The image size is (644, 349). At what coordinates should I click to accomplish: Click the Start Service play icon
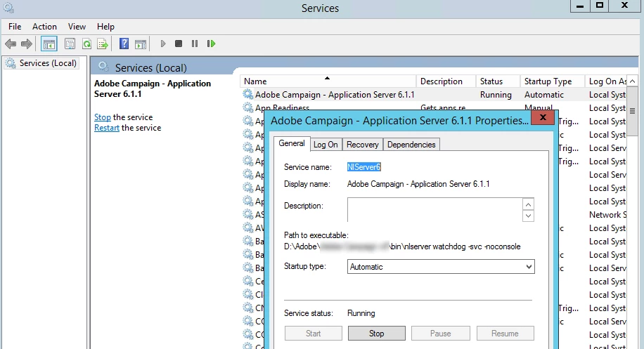click(x=163, y=44)
